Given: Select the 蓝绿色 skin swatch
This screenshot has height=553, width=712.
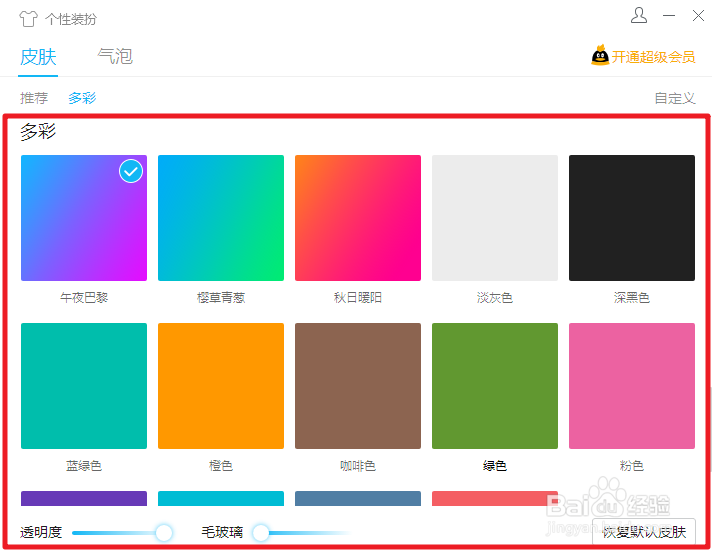Looking at the screenshot, I should [84, 386].
